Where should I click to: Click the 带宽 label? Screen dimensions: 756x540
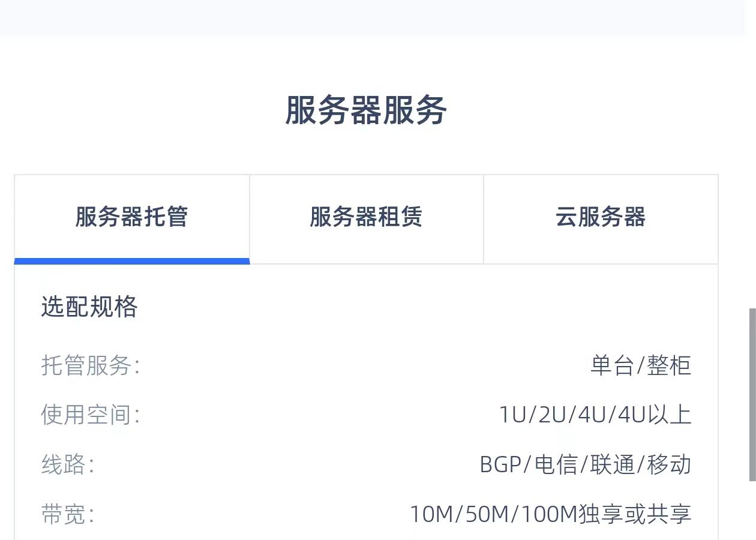click(x=67, y=514)
